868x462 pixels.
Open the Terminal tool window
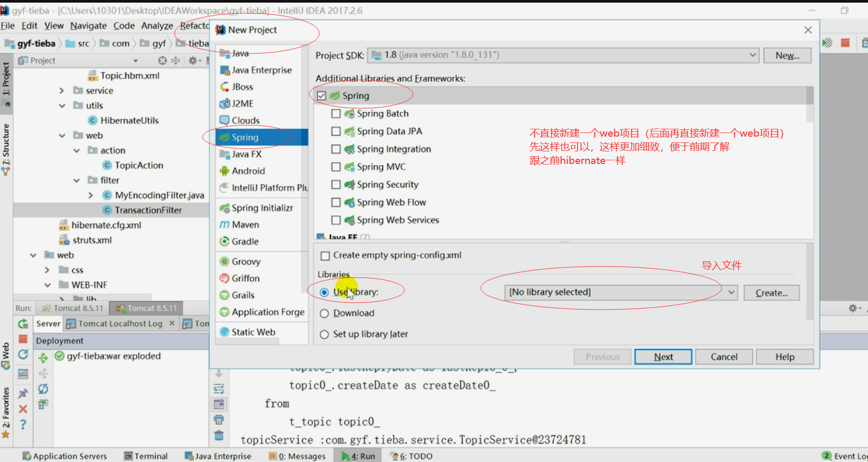146,456
